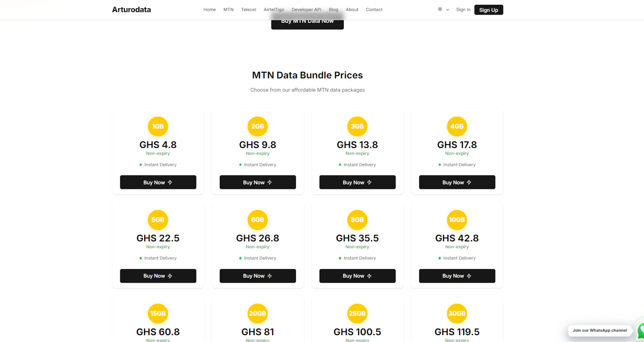Select the 1GB bundle badge
This screenshot has width=644, height=342.
[x=158, y=126]
